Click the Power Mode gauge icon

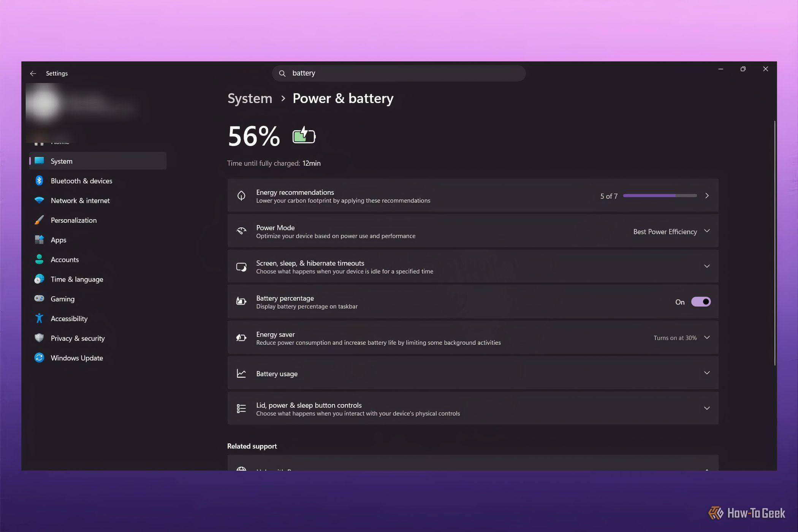pos(241,231)
